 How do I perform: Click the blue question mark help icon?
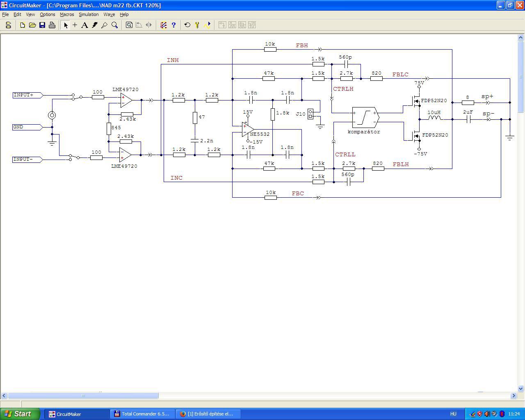pyautogui.click(x=173, y=25)
